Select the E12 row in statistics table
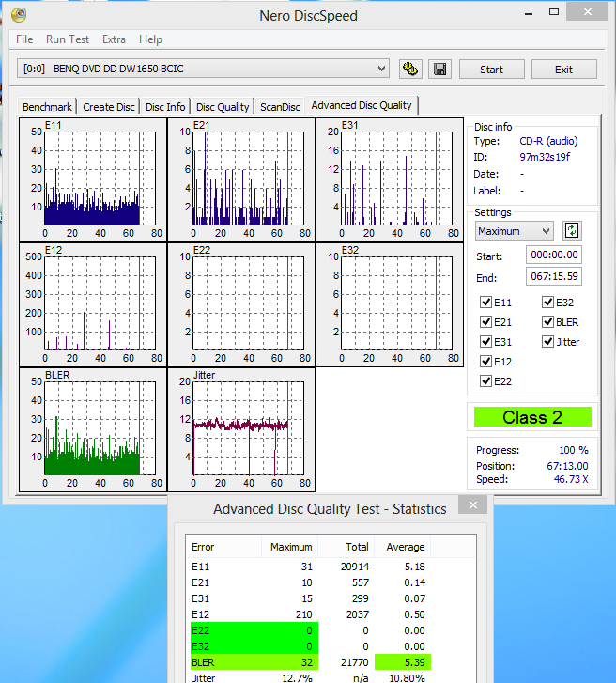The height and width of the screenshot is (683, 616). [x=331, y=614]
